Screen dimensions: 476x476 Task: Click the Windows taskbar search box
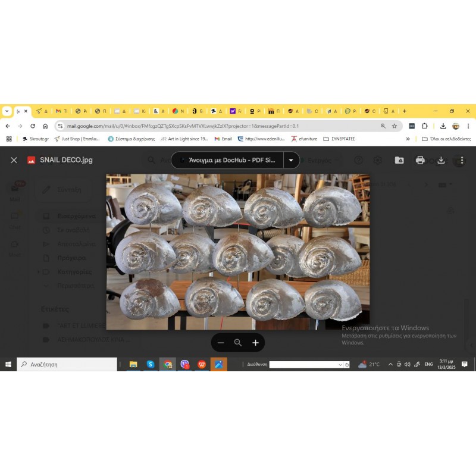pyautogui.click(x=67, y=364)
